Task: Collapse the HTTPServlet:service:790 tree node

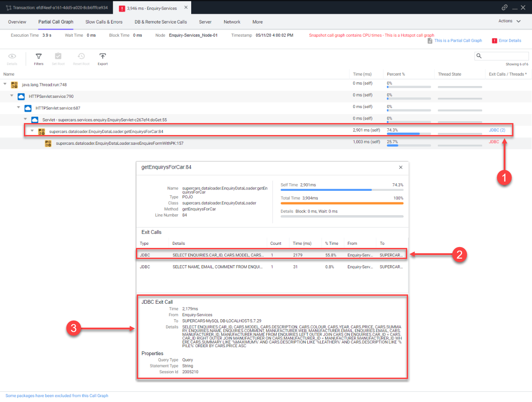Action: (x=12, y=96)
